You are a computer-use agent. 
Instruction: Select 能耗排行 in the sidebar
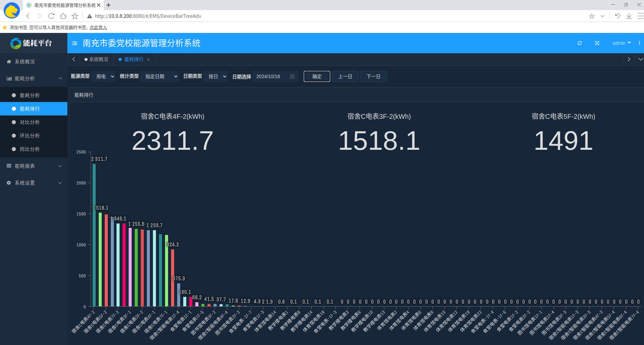[x=34, y=109]
